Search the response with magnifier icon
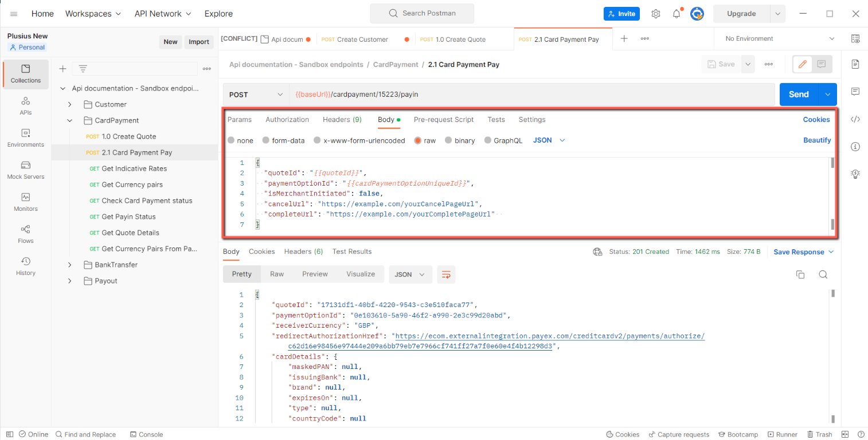The image size is (868, 440). pyautogui.click(x=823, y=274)
